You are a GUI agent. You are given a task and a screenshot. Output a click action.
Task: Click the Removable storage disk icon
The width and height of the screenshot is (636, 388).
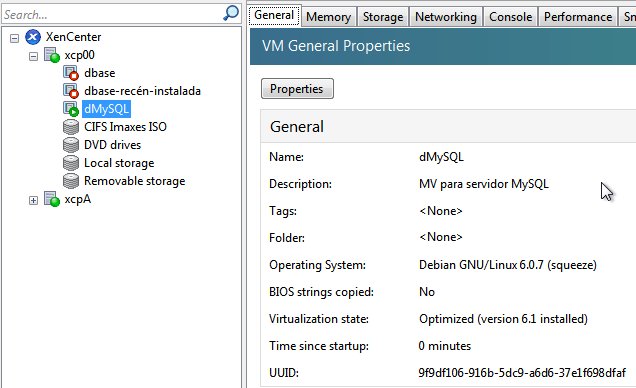[71, 181]
